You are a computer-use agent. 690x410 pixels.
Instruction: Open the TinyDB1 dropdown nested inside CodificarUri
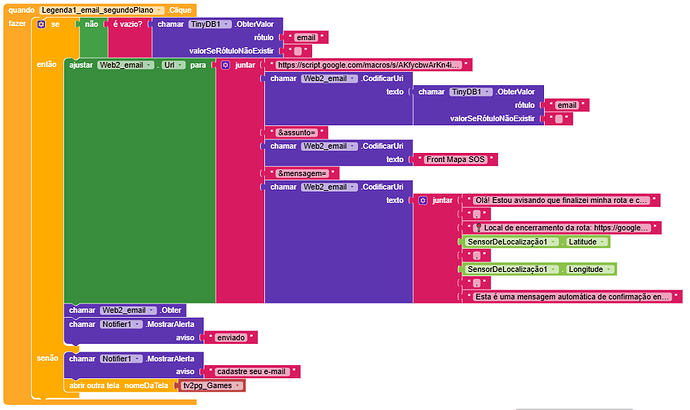[470, 92]
